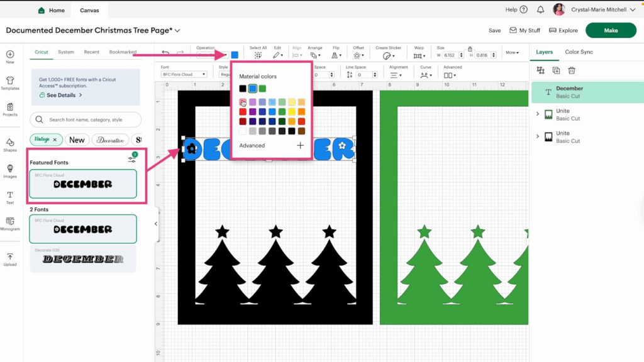644x362 pixels.
Task: Click the blue color swatch beside Operation
Action: click(x=235, y=55)
